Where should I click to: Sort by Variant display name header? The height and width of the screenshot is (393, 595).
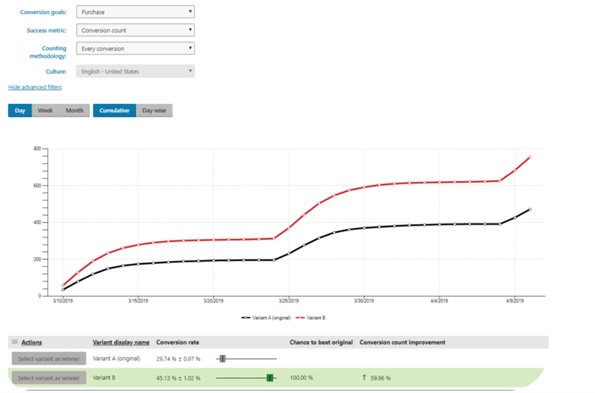coord(121,342)
